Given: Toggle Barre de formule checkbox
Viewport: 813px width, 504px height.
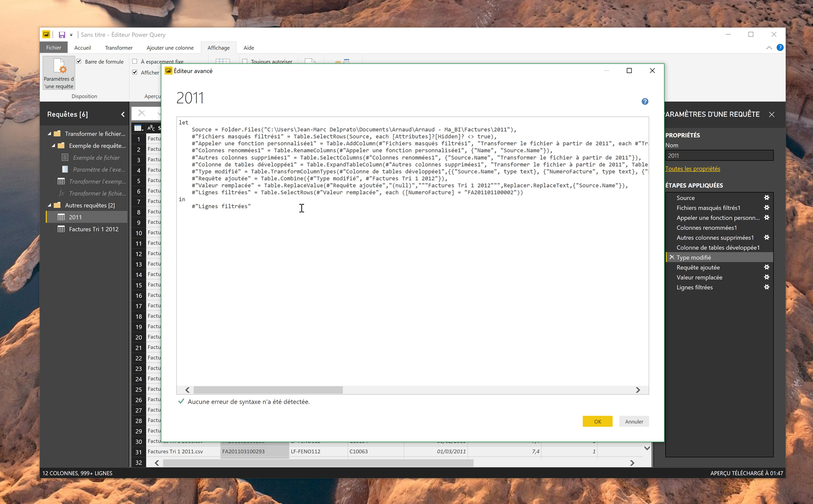Looking at the screenshot, I should tap(79, 61).
